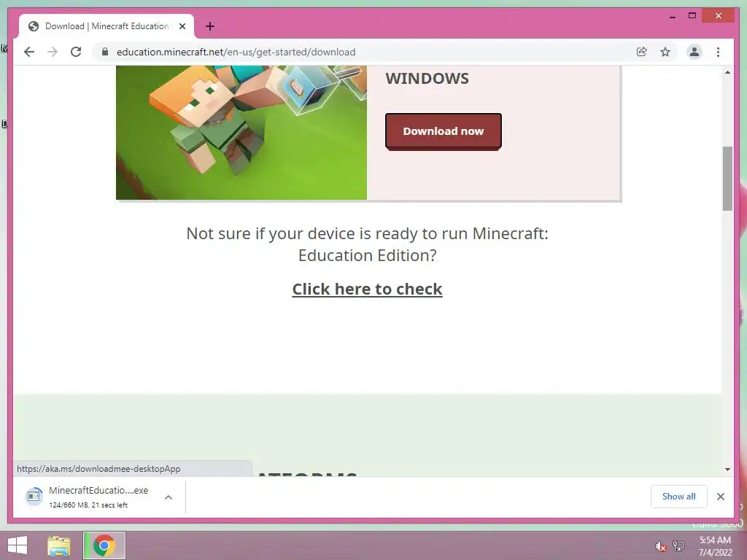Click the Chrome taskbar icon
747x560 pixels.
pos(104,545)
